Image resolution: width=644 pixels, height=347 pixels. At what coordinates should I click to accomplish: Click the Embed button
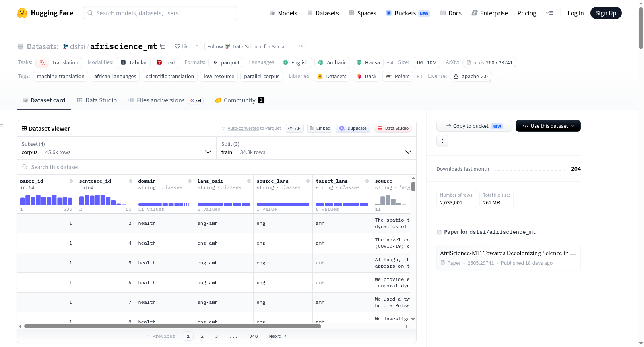[x=320, y=128]
